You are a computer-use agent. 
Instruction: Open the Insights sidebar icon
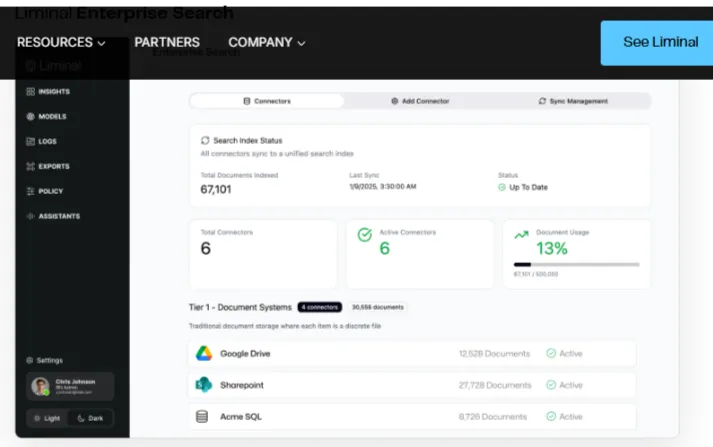tap(30, 91)
